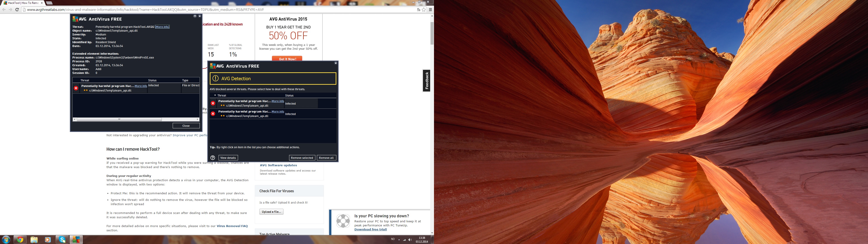This screenshot has width=868, height=244.
Task: Click the yellow warning icon beside AVG Detection
Action: tap(216, 79)
